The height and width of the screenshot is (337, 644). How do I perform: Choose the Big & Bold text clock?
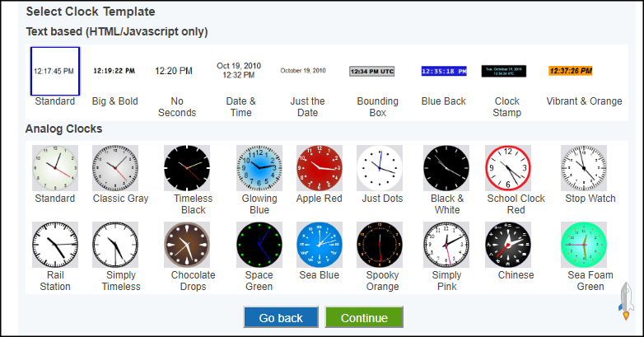[x=114, y=72]
